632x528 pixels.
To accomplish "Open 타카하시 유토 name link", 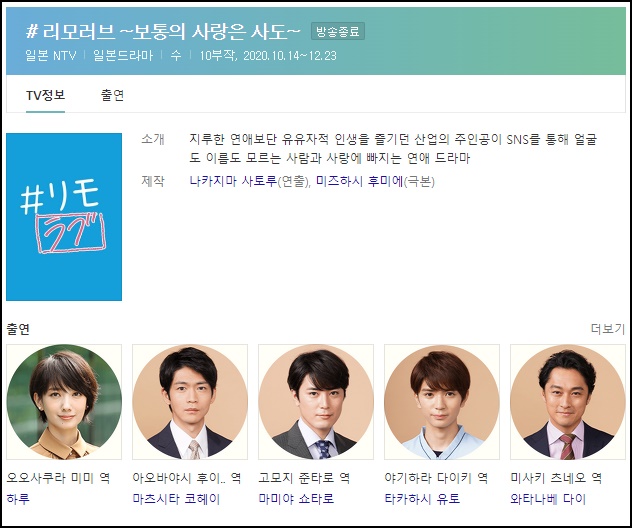I will click(422, 499).
